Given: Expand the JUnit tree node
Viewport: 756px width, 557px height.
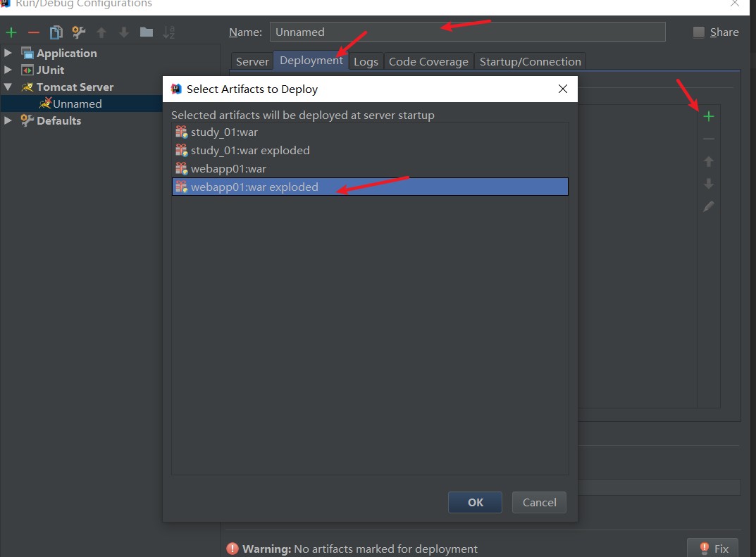Looking at the screenshot, I should 8,70.
